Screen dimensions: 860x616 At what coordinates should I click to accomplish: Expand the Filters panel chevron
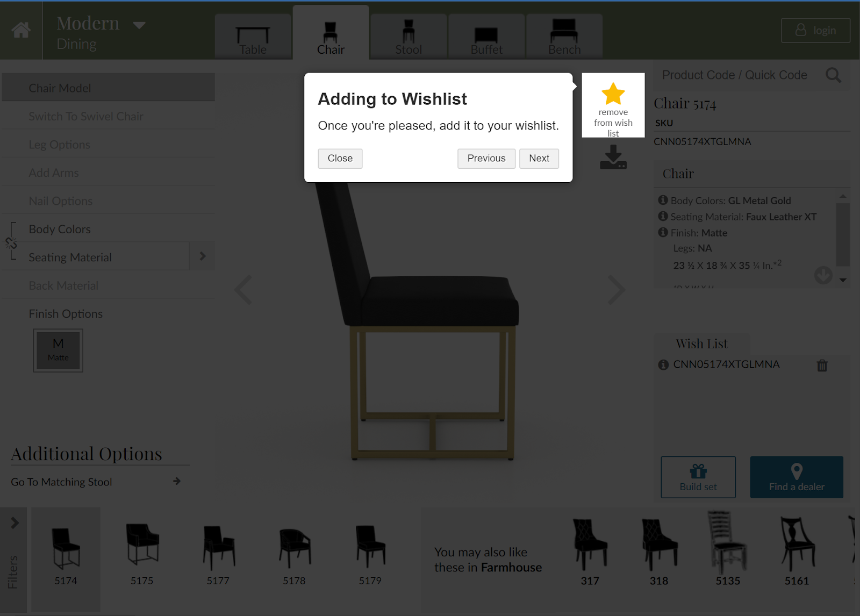[15, 522]
